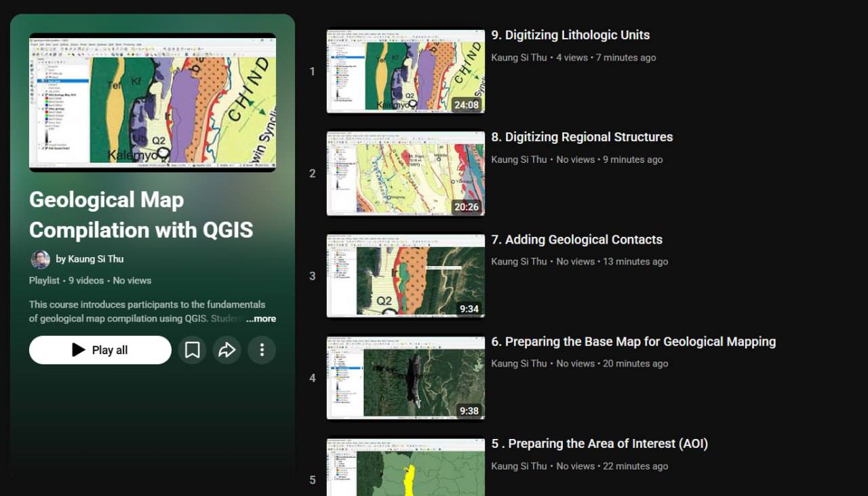
Task: Open Kaung Si Thu's profile avatar
Action: pyautogui.click(x=41, y=259)
